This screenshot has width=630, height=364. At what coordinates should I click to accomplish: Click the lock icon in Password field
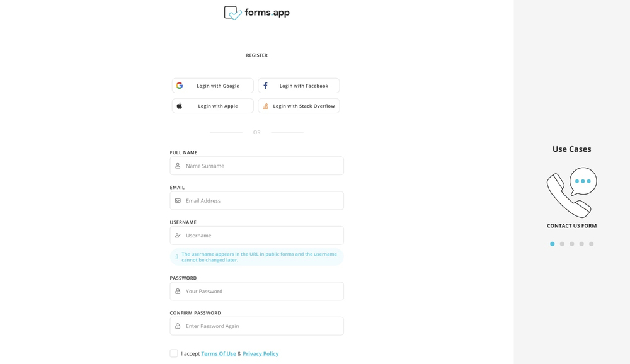tap(178, 292)
